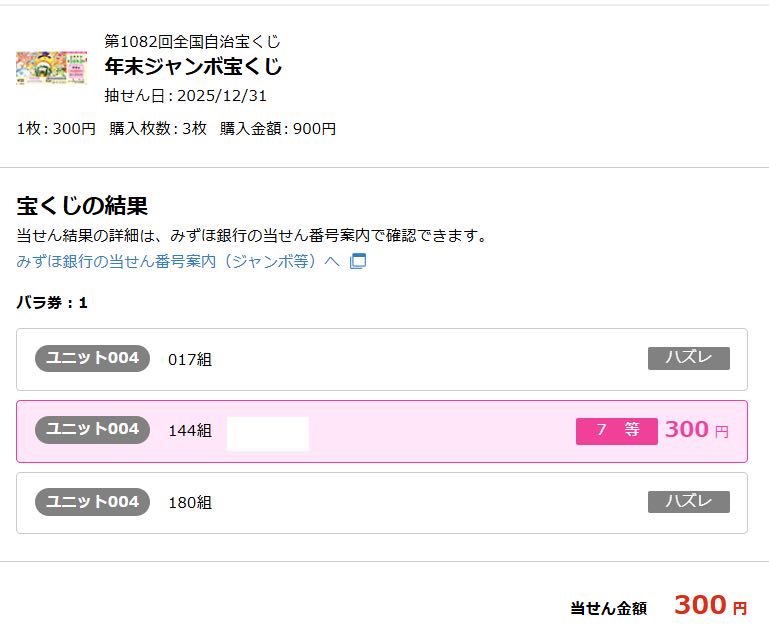This screenshot has height=642, width=769.
Task: Click the バラ券：1 label
Action: coord(52,303)
